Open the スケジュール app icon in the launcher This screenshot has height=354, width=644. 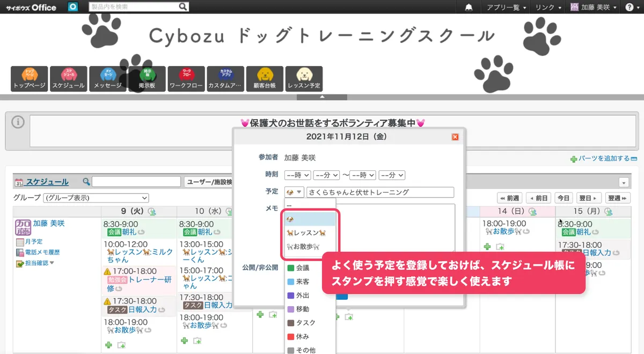(69, 78)
